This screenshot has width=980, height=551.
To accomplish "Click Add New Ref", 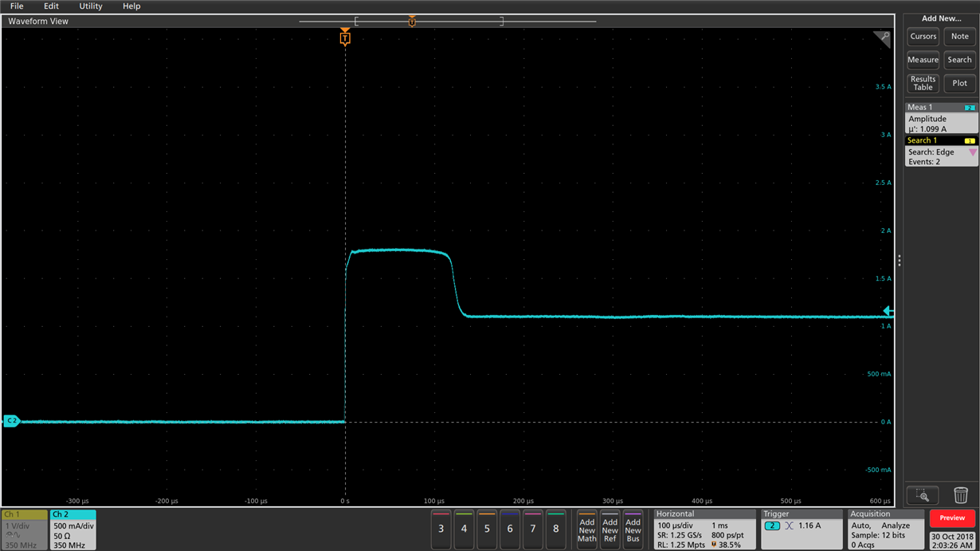I will [610, 530].
